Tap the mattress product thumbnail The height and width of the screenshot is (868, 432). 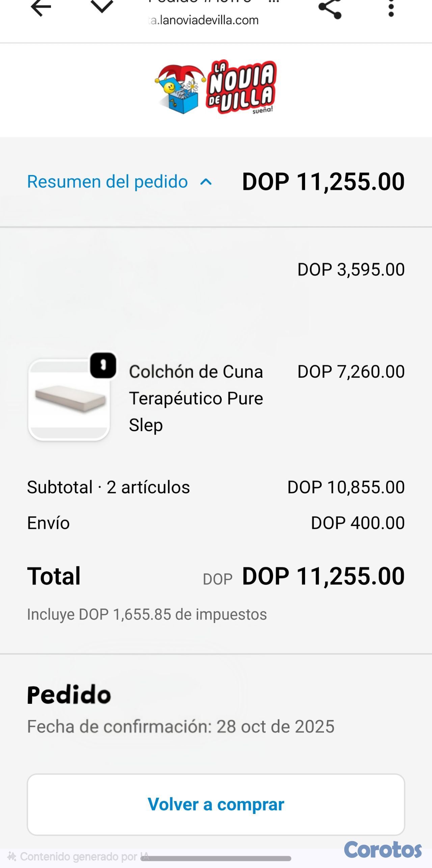coord(69,399)
